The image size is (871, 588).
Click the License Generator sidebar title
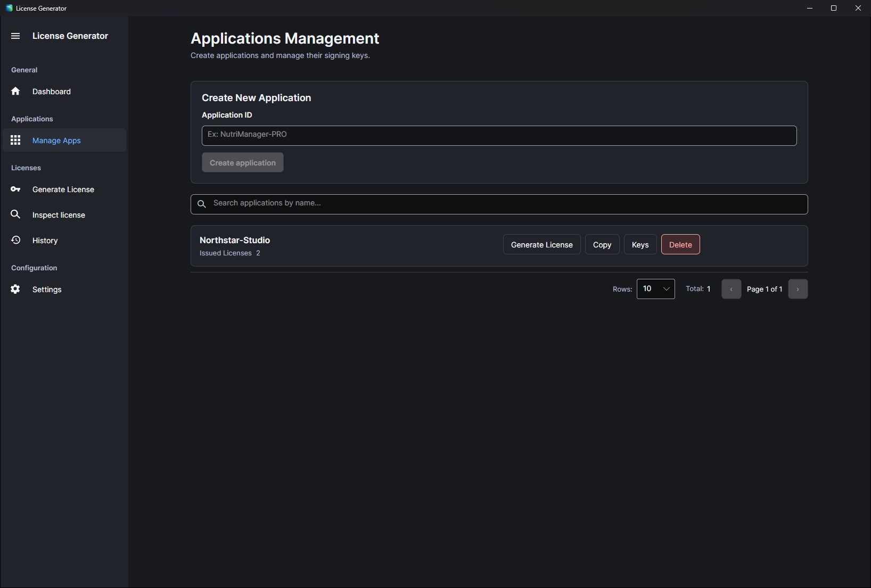tap(70, 36)
